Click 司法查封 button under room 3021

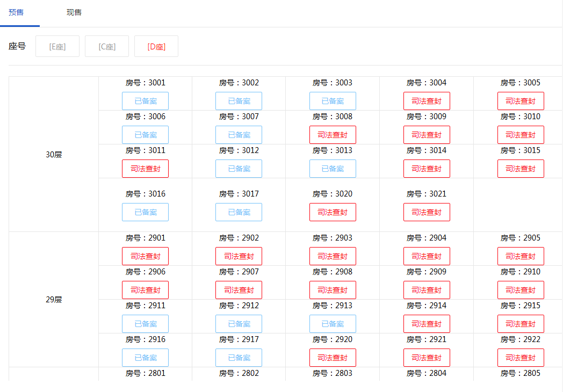click(x=427, y=212)
